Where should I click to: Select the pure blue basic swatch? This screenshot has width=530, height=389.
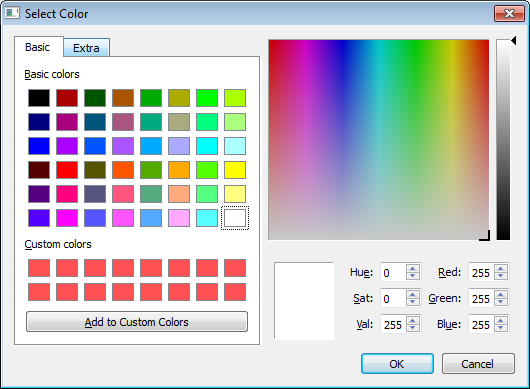tap(39, 146)
